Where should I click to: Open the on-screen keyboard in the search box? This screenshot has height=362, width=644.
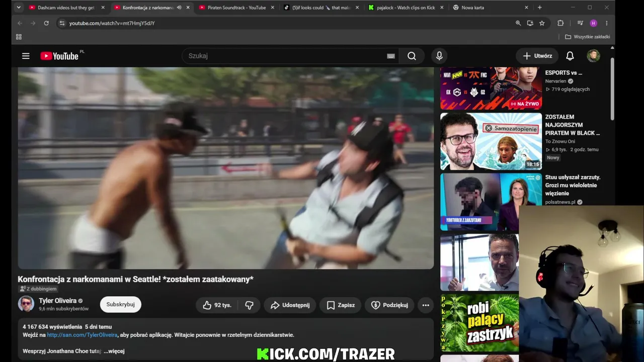click(391, 56)
